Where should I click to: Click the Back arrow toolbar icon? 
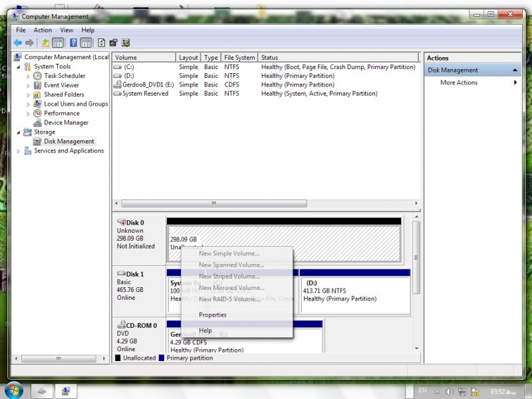pos(18,43)
